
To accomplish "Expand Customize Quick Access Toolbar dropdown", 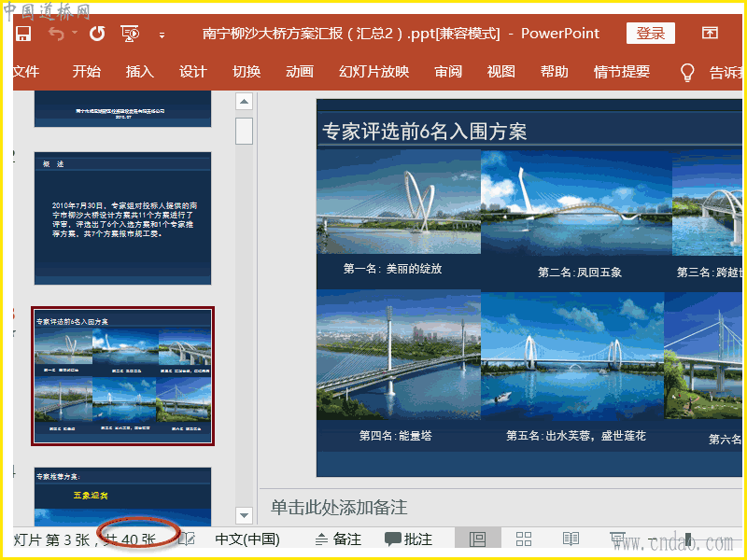I will (x=162, y=35).
